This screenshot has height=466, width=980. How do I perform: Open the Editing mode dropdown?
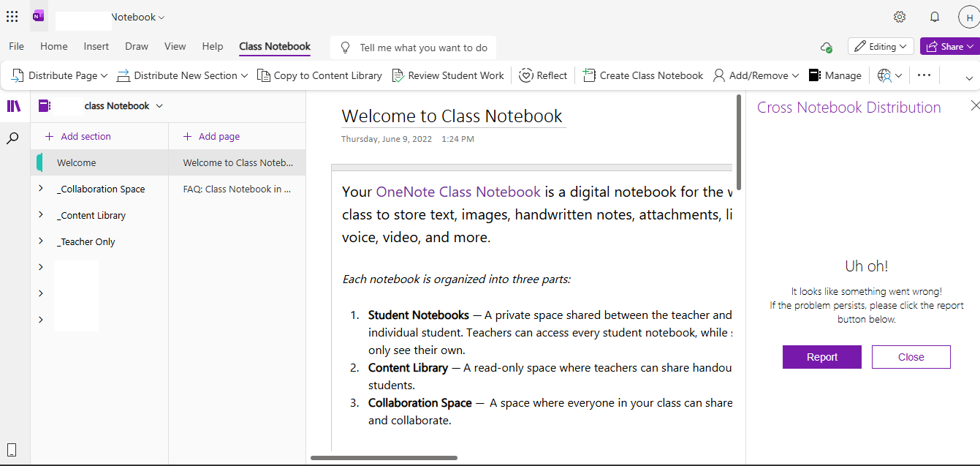[881, 46]
